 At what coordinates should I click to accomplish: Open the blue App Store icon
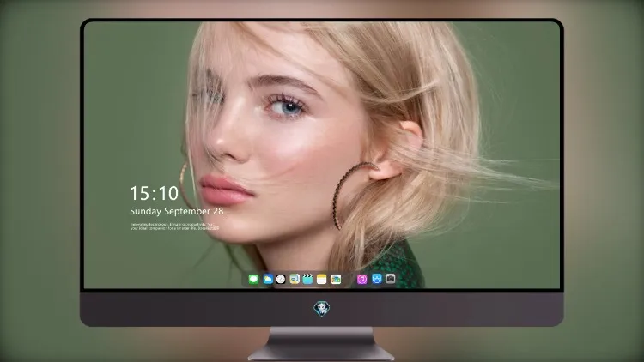(377, 279)
